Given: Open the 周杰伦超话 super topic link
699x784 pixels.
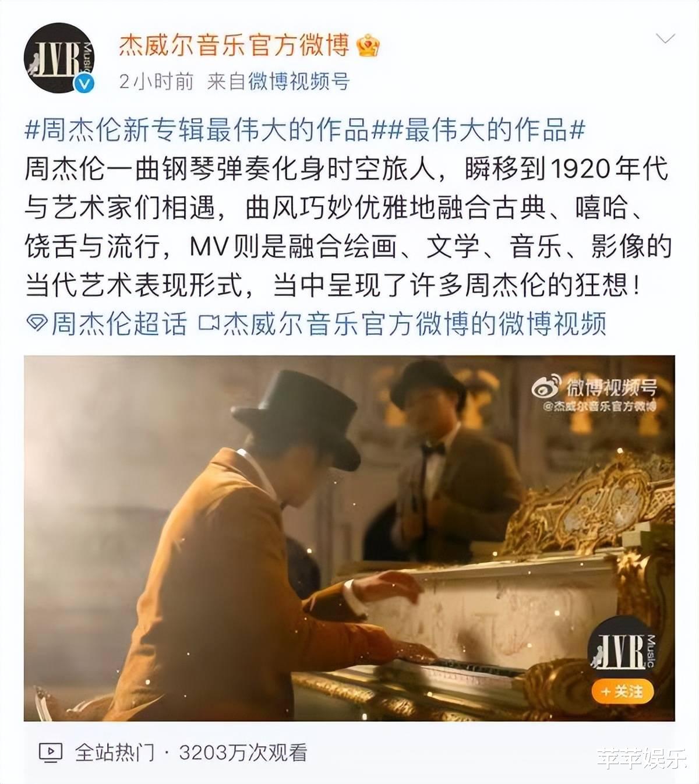Looking at the screenshot, I should pos(119,323).
